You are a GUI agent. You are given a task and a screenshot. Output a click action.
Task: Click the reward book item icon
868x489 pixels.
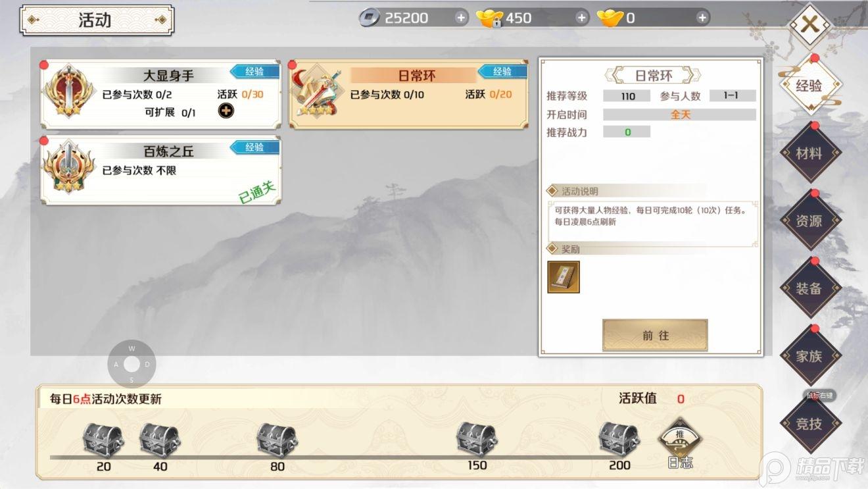pos(564,277)
